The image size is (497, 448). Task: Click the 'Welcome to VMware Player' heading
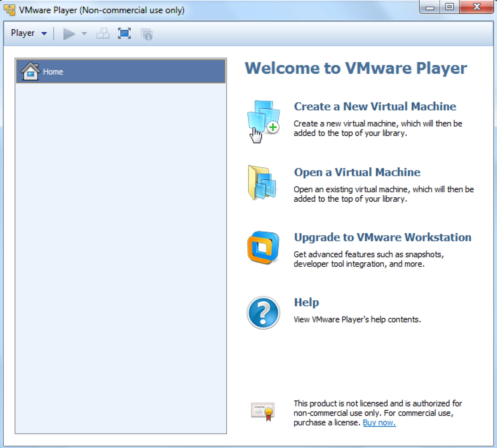356,68
